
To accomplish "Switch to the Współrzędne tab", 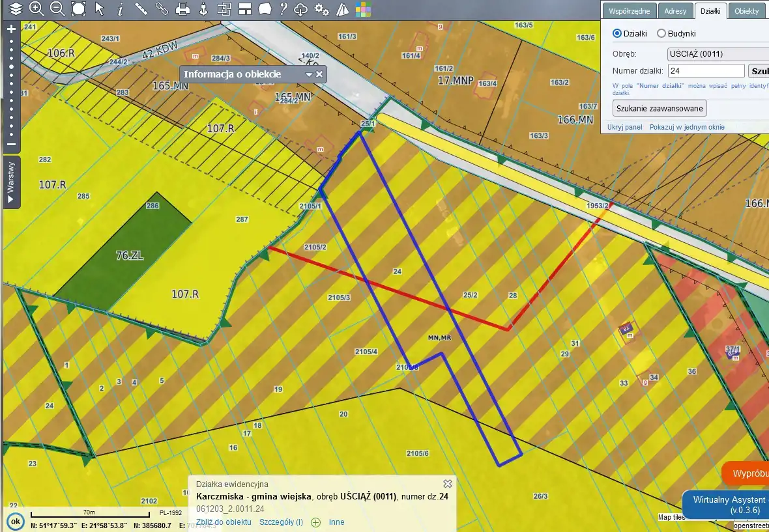I will 628,11.
